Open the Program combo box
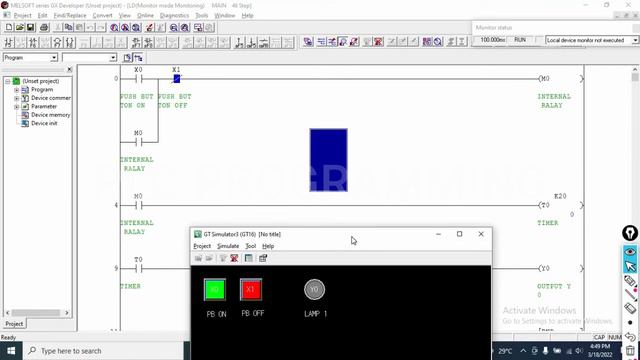The height and width of the screenshot is (360, 640). [x=30, y=58]
